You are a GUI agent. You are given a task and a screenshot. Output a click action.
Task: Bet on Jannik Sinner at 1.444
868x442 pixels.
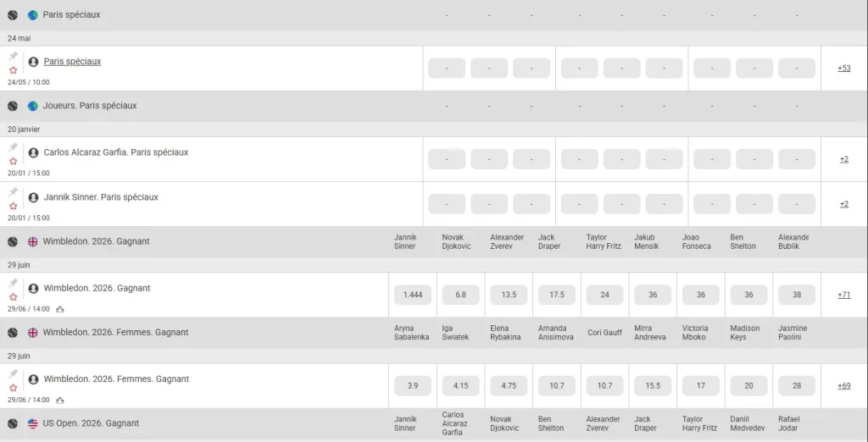pyautogui.click(x=413, y=295)
